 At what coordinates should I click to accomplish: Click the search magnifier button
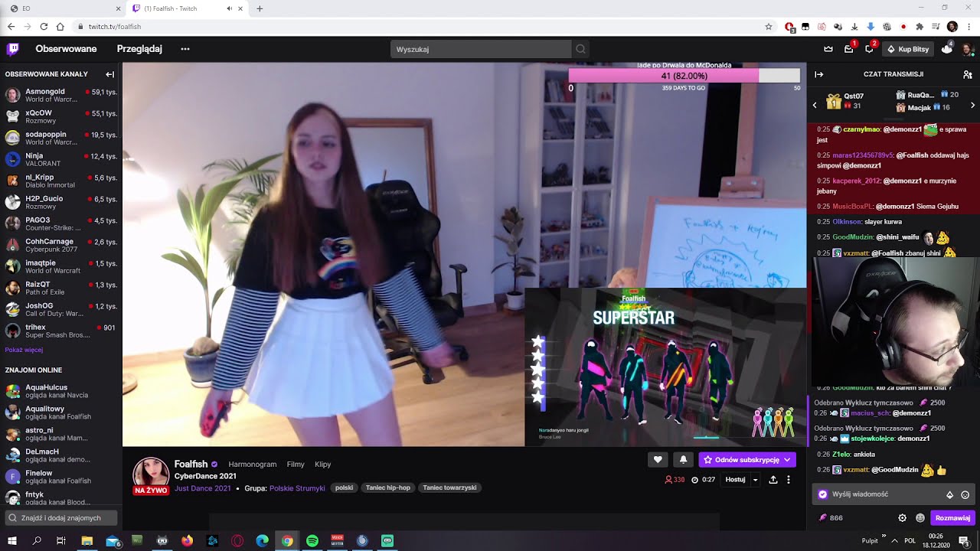click(581, 49)
